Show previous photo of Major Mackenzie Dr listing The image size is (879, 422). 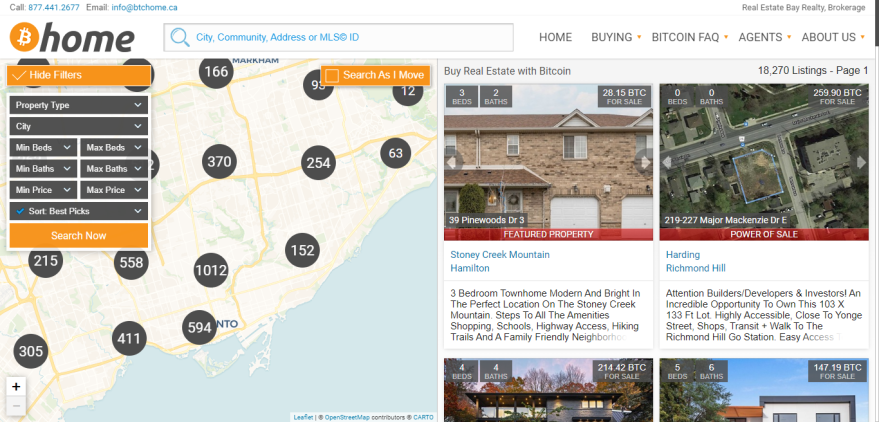coord(668,163)
